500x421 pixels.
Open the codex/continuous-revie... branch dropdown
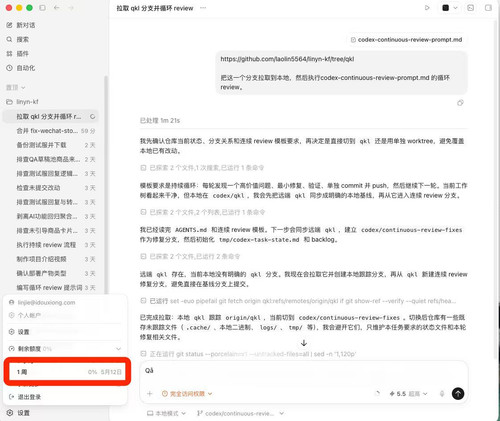click(240, 413)
